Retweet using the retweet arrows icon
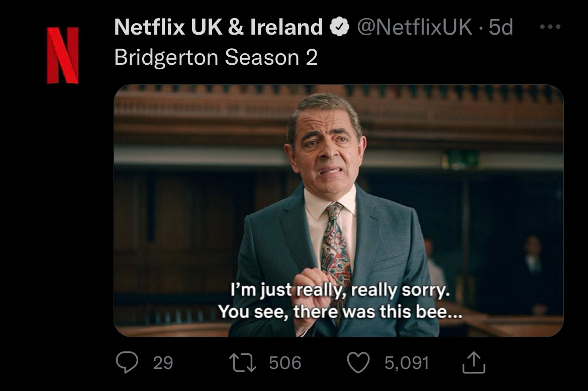This screenshot has height=391, width=588. point(242,362)
